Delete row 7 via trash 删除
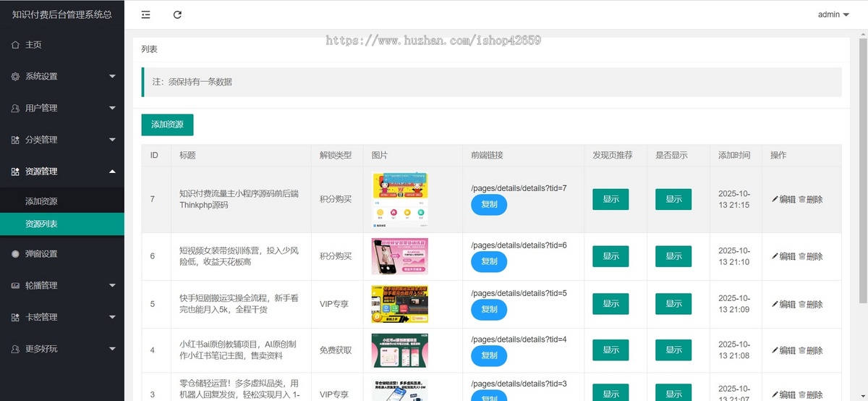The image size is (868, 401). pos(810,199)
